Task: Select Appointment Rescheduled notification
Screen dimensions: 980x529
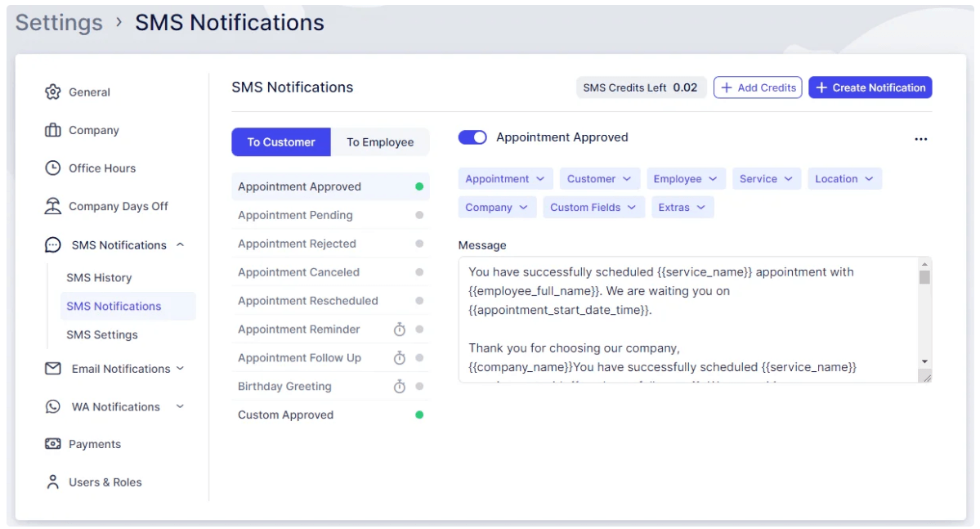Action: coord(330,301)
